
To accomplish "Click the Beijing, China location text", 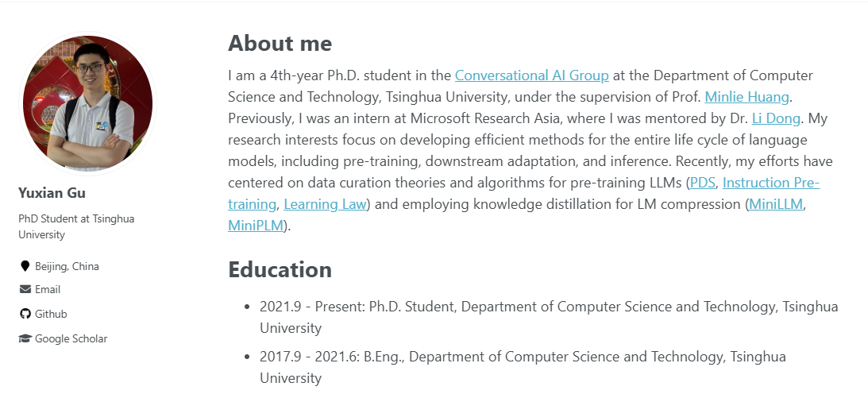I will (x=67, y=266).
